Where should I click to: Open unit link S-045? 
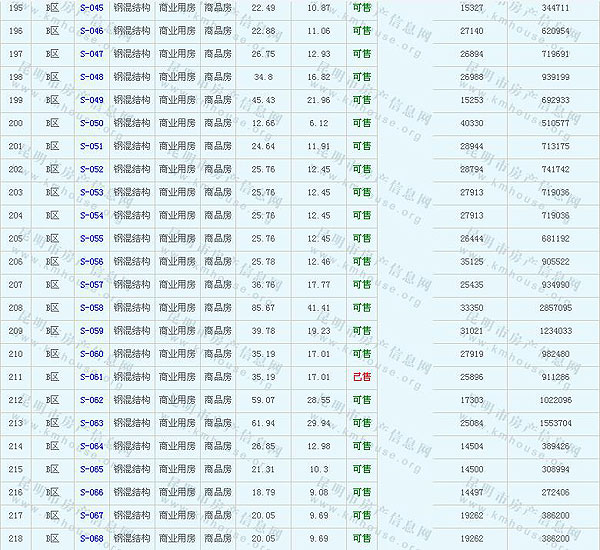point(91,8)
